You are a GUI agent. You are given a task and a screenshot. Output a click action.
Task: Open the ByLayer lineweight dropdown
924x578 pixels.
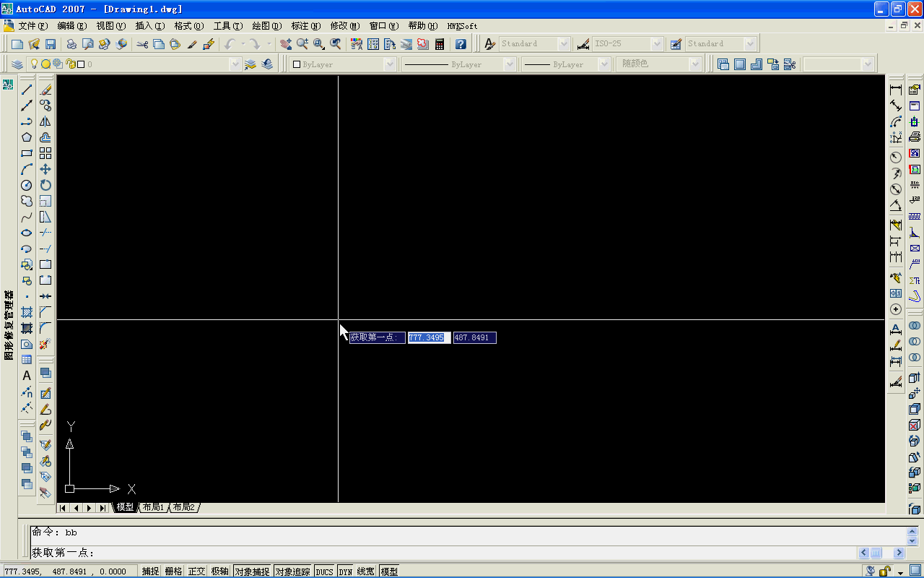pos(567,64)
